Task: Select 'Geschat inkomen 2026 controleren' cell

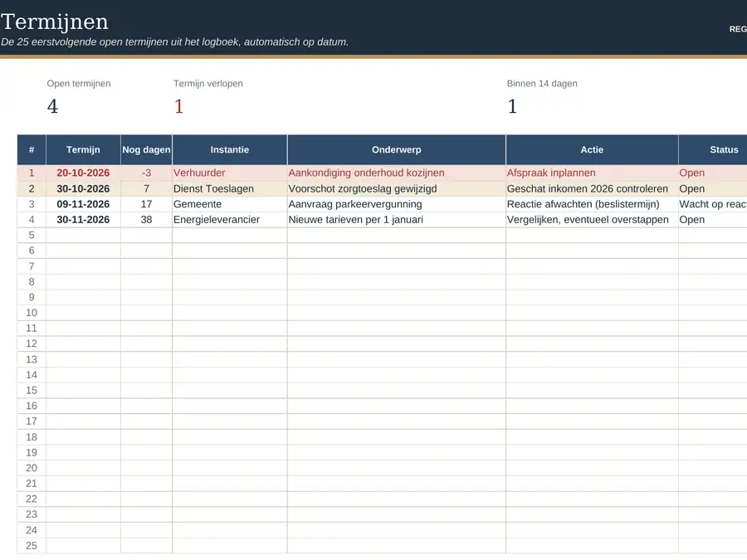Action: [592, 188]
